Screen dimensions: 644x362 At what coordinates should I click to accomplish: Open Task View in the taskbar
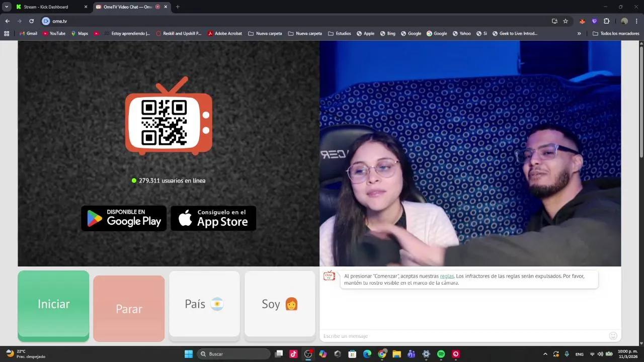coord(279,354)
